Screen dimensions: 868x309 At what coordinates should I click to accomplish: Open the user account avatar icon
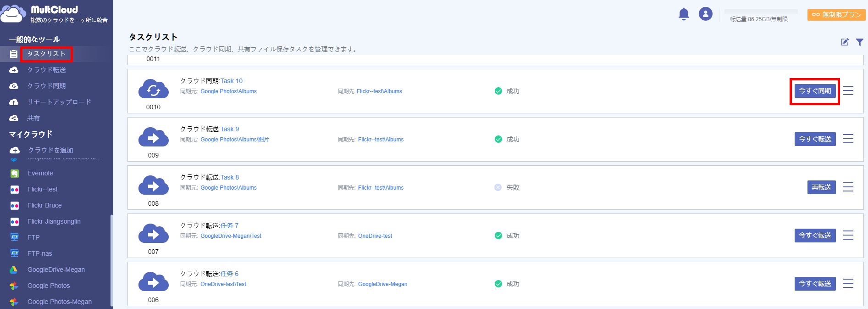tap(705, 14)
